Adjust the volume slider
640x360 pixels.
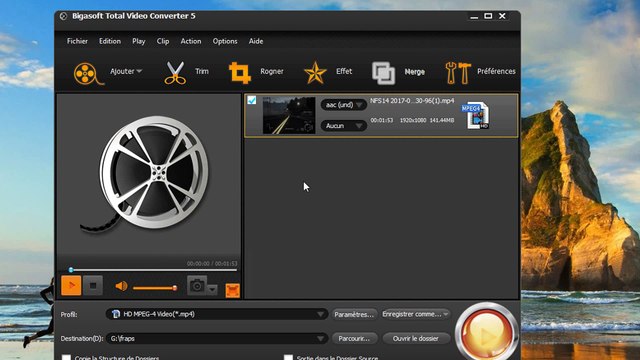(x=155, y=288)
